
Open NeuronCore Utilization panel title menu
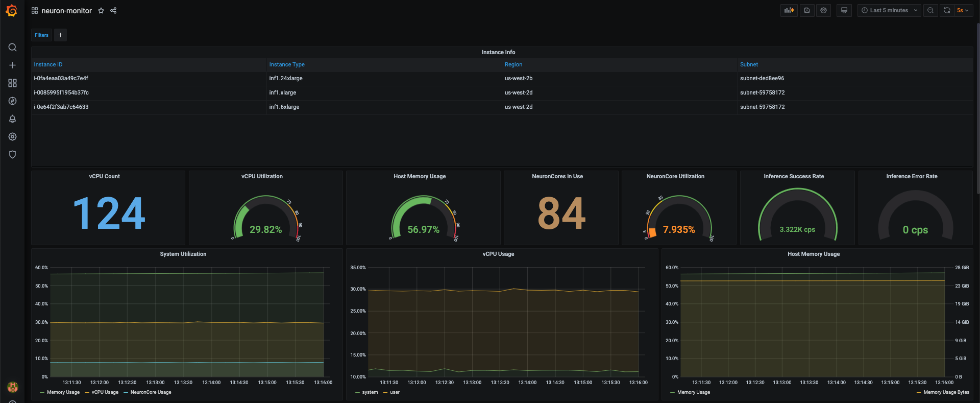675,176
